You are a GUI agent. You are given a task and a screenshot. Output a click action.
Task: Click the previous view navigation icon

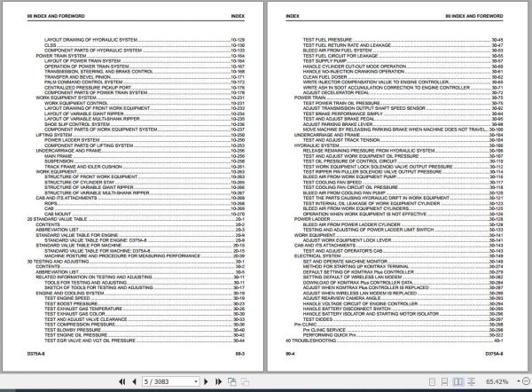pos(232,382)
